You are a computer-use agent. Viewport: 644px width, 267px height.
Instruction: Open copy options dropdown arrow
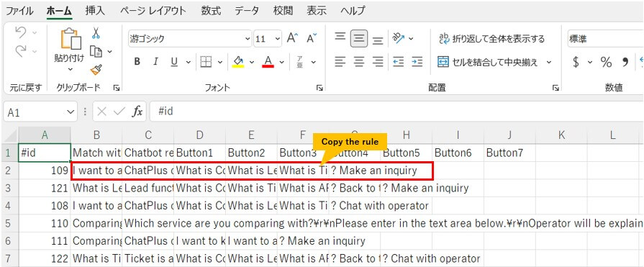(109, 51)
